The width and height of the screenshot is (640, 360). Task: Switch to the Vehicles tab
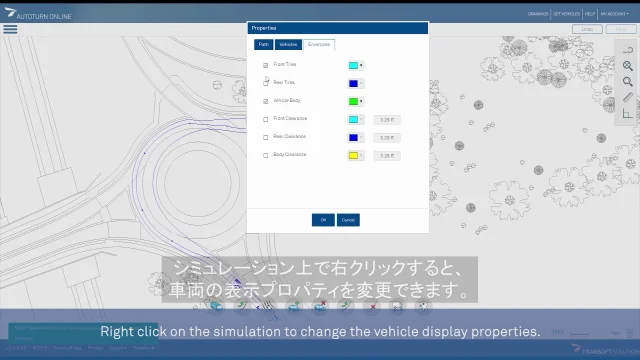pos(288,44)
